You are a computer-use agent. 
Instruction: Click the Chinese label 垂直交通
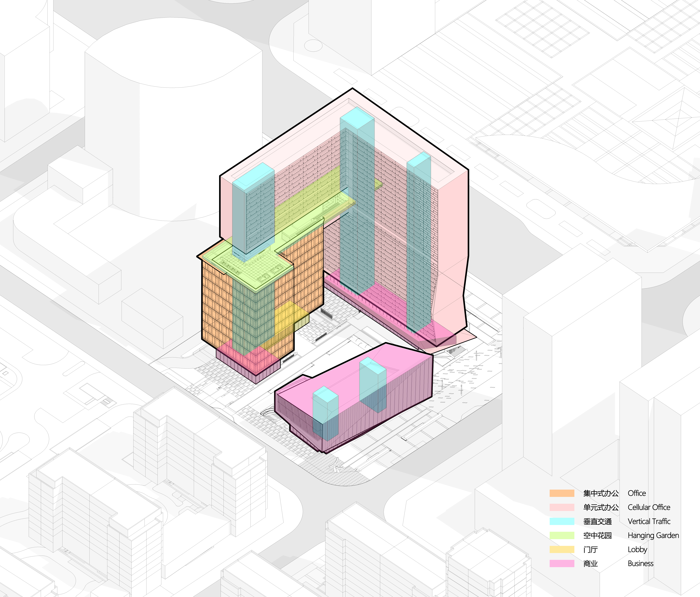[598, 521]
